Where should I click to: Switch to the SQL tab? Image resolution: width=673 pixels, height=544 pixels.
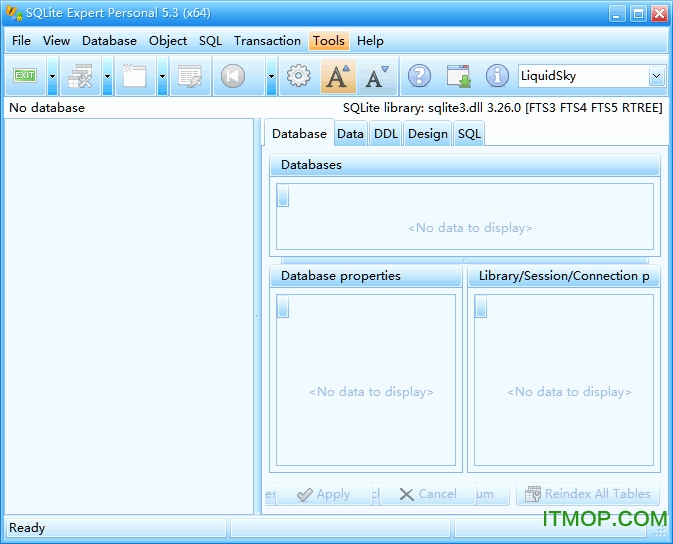pyautogui.click(x=469, y=134)
